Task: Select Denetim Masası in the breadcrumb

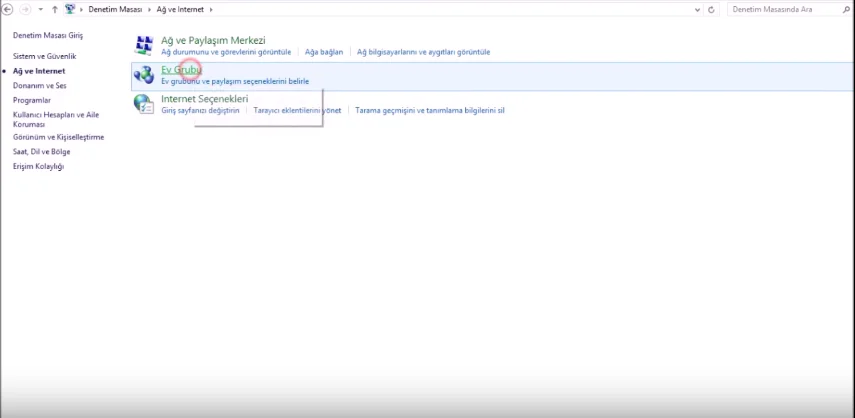Action: tap(115, 10)
